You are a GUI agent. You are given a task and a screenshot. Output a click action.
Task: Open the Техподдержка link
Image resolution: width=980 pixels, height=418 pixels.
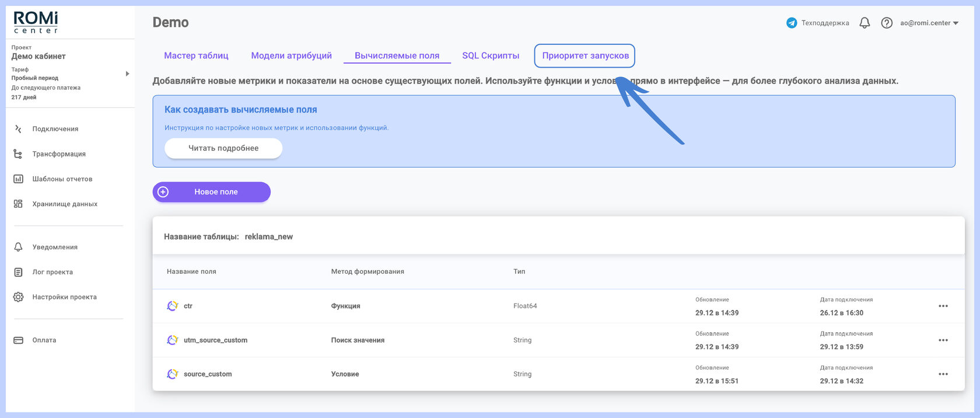(825, 23)
